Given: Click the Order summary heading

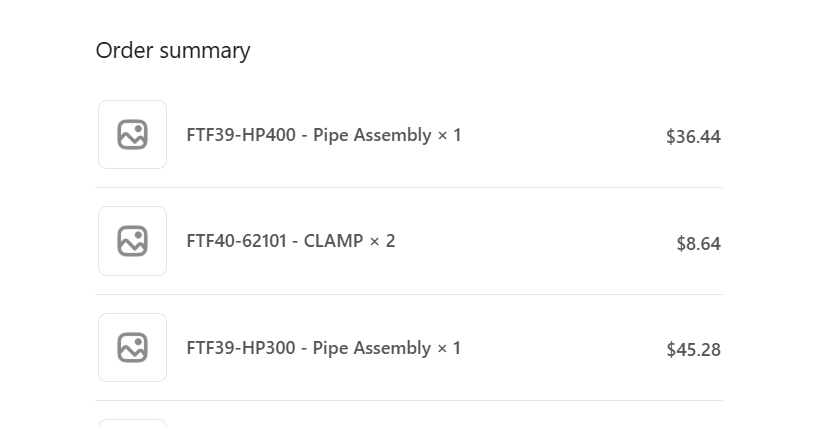Looking at the screenshot, I should coord(173,50).
